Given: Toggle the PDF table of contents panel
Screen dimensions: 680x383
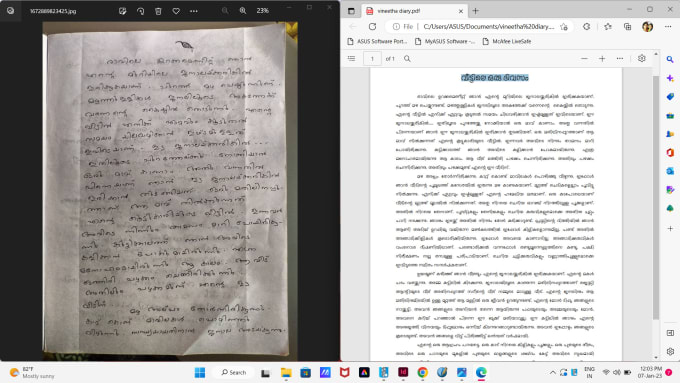Looking at the screenshot, I should pos(351,59).
